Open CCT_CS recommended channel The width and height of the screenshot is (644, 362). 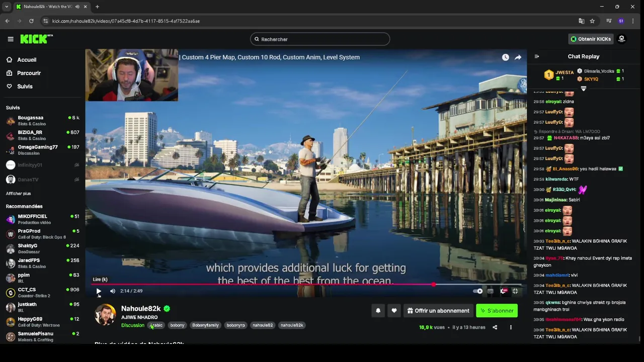pyautogui.click(x=43, y=292)
